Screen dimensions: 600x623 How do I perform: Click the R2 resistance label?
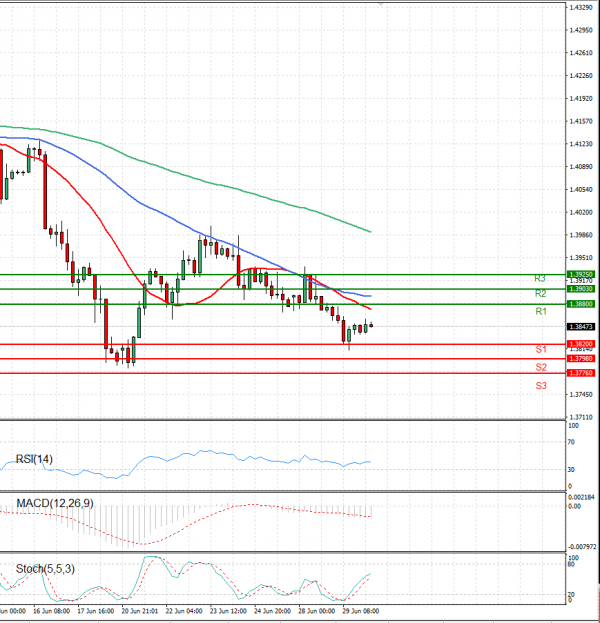540,294
